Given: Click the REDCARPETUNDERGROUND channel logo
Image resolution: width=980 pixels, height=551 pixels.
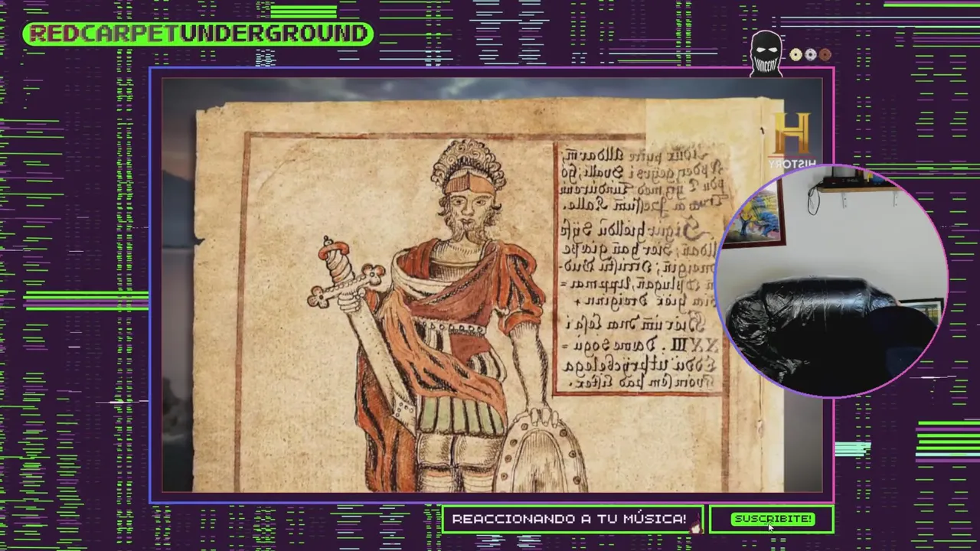Looking at the screenshot, I should click(198, 34).
